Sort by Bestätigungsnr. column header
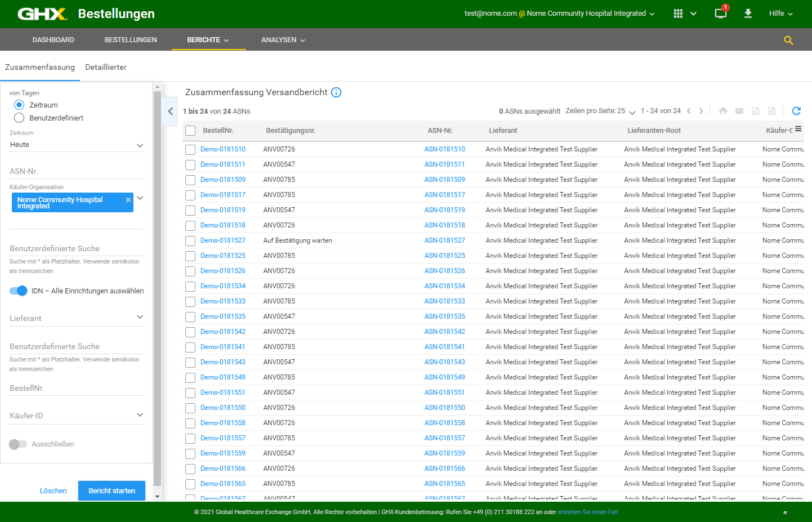 (291, 131)
